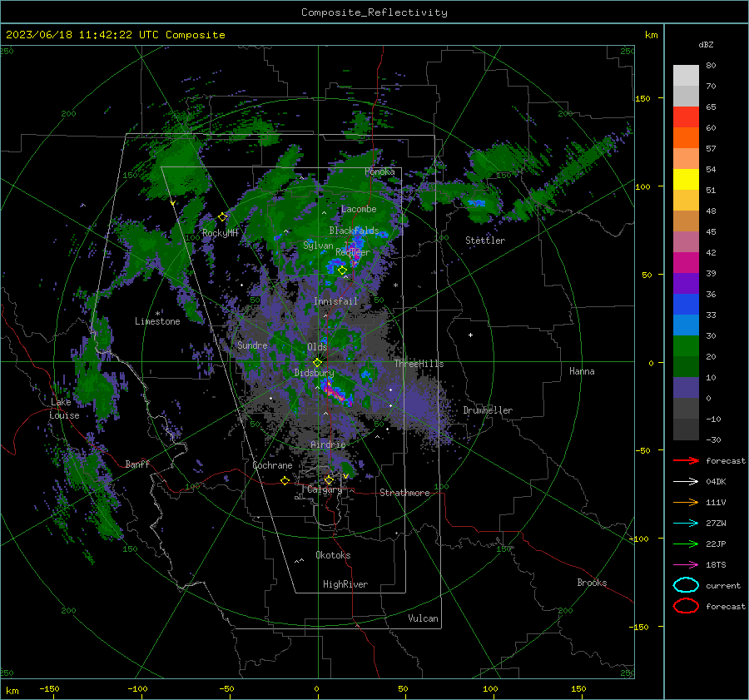
Task: Click the yellow diamond marker above Calgary
Action: (329, 479)
